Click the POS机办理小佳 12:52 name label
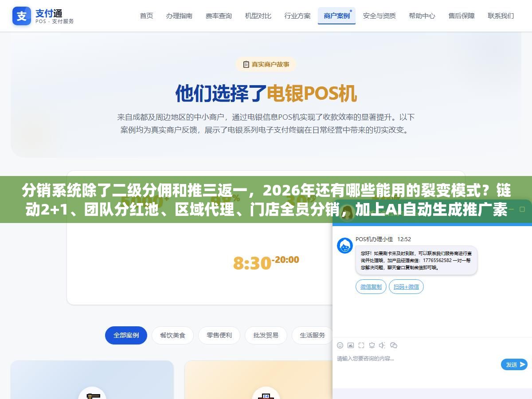Image resolution: width=532 pixels, height=399 pixels. pyautogui.click(x=383, y=239)
